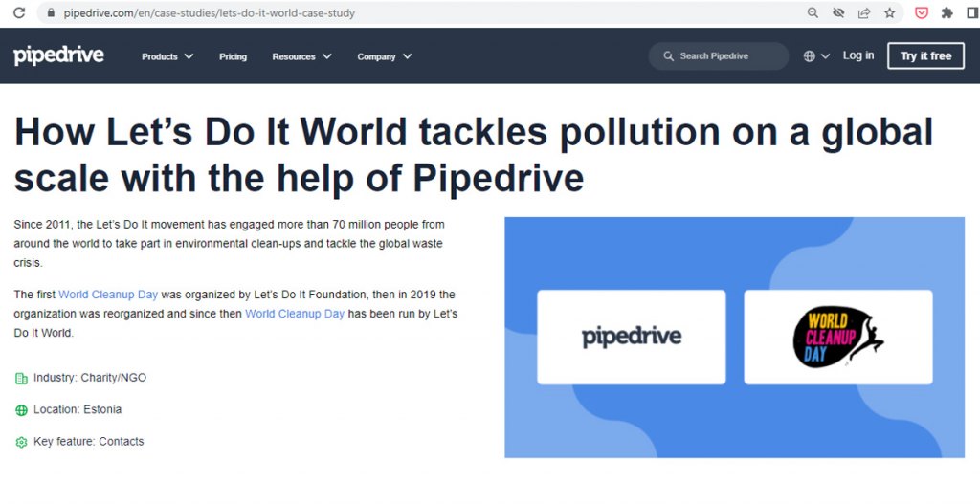Open language selector globe icon

(x=809, y=56)
